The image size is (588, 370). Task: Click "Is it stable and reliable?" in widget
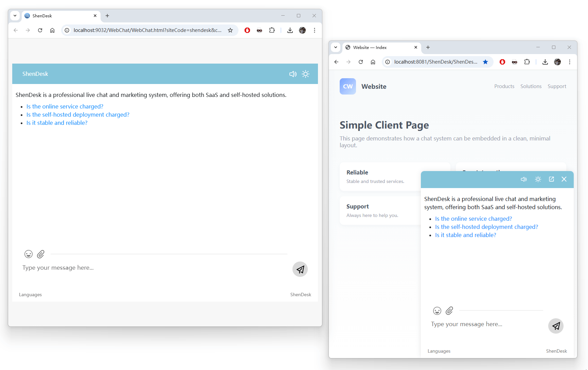[x=465, y=235]
